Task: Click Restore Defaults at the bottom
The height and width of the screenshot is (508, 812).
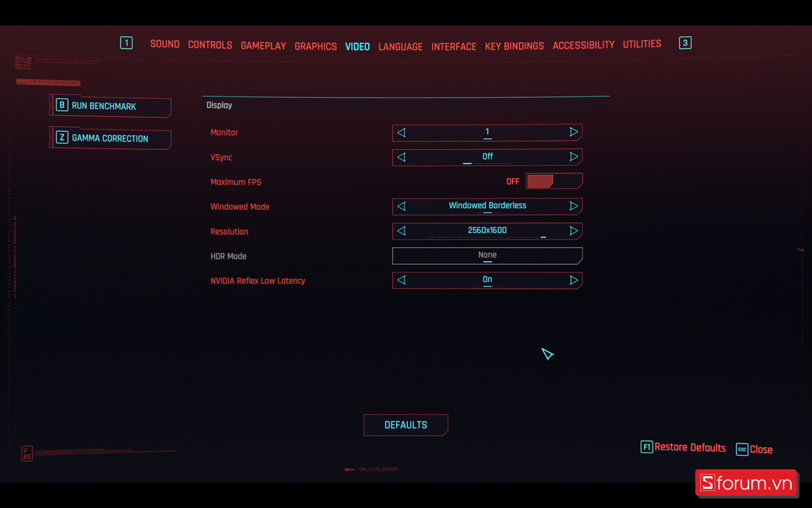Action: [683, 448]
